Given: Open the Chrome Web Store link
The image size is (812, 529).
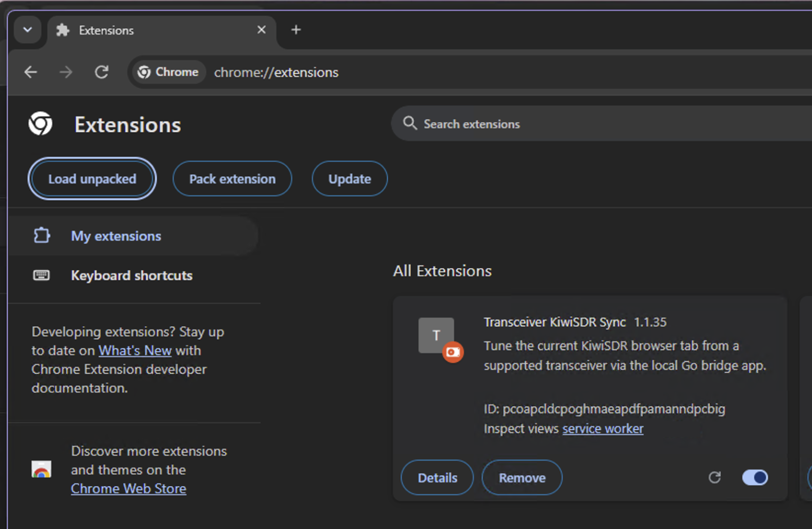Looking at the screenshot, I should coord(128,489).
